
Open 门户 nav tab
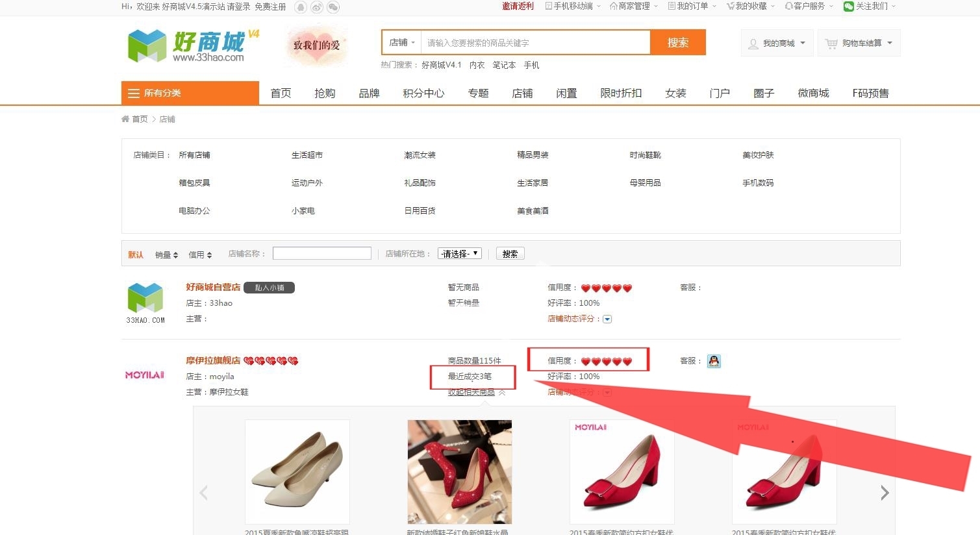(720, 93)
